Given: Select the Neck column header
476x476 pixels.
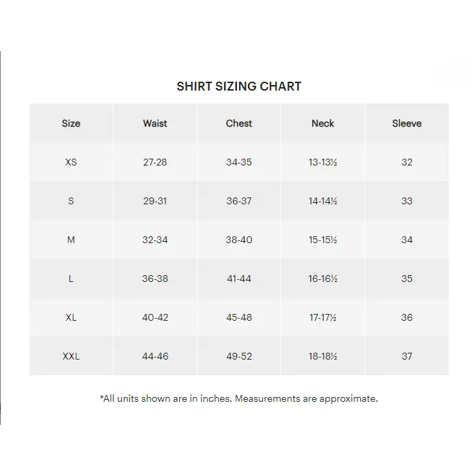Looking at the screenshot, I should pyautogui.click(x=323, y=123).
